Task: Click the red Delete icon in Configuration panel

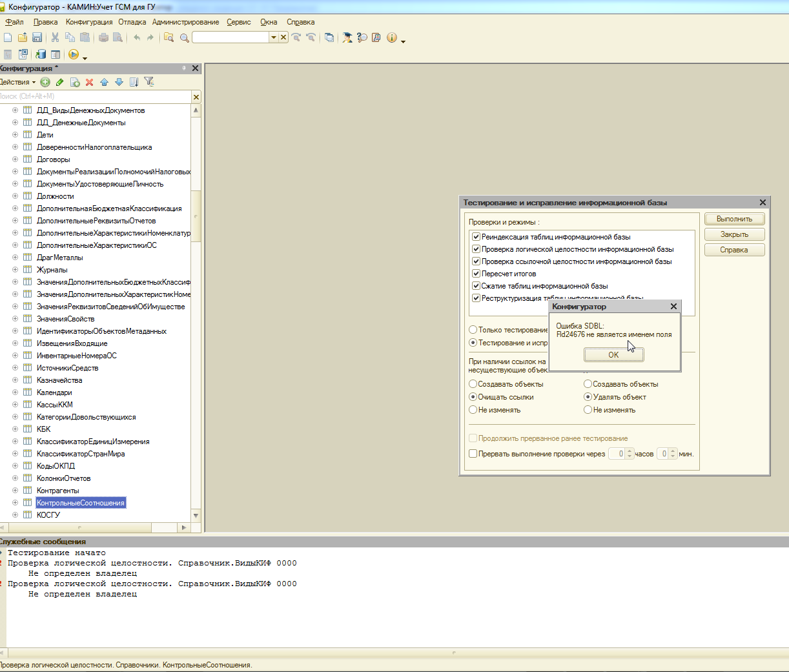Action: pos(89,82)
